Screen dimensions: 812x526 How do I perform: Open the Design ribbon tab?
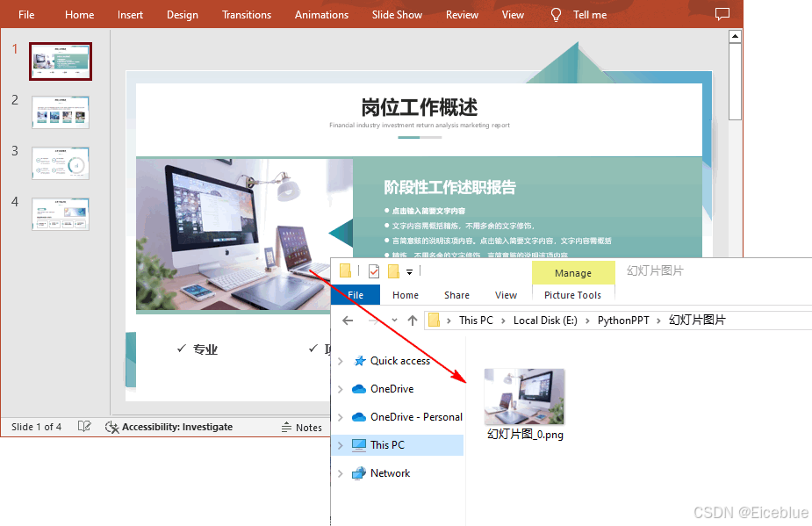coord(183,15)
